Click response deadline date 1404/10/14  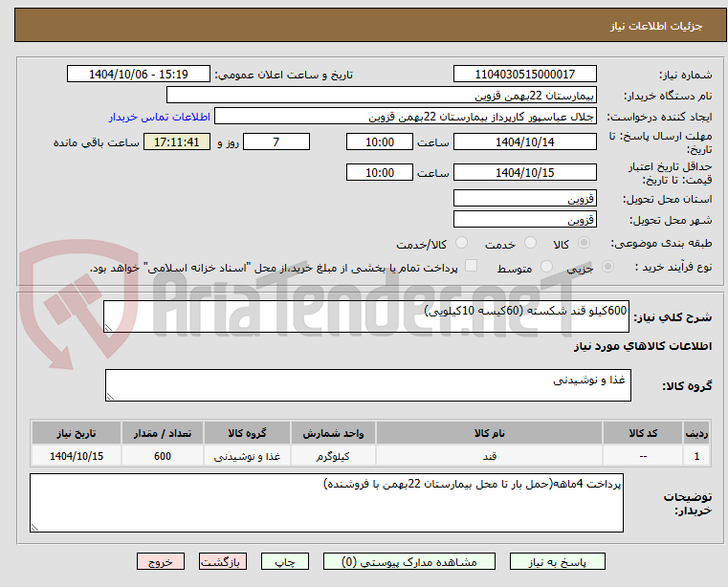click(x=524, y=141)
